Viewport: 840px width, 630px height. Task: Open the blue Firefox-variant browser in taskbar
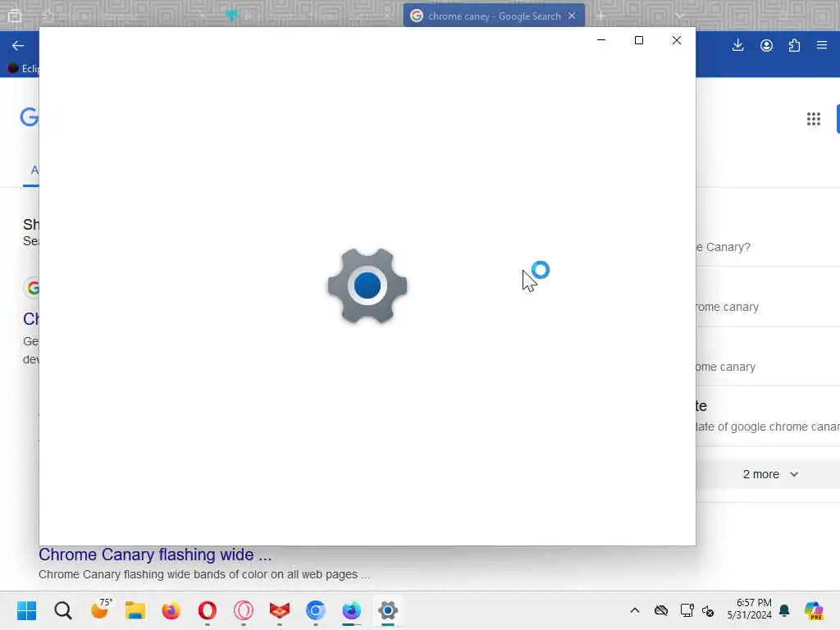pos(351,610)
